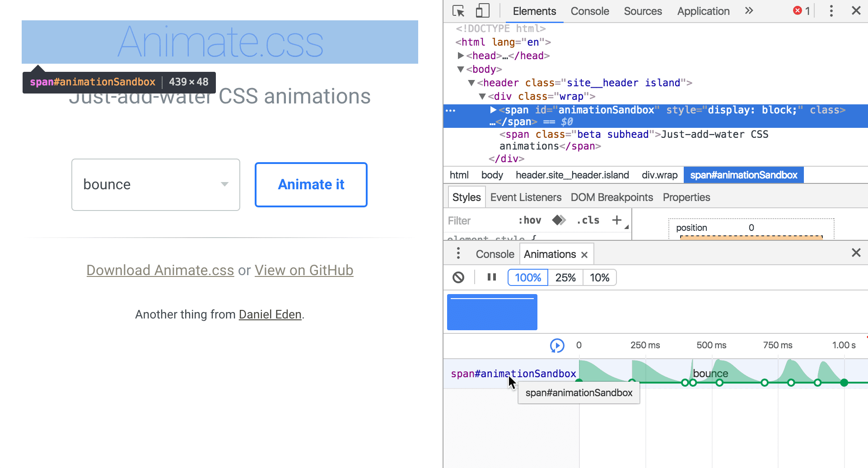868x468 pixels.
Task: Click the Animate it button
Action: point(311,184)
